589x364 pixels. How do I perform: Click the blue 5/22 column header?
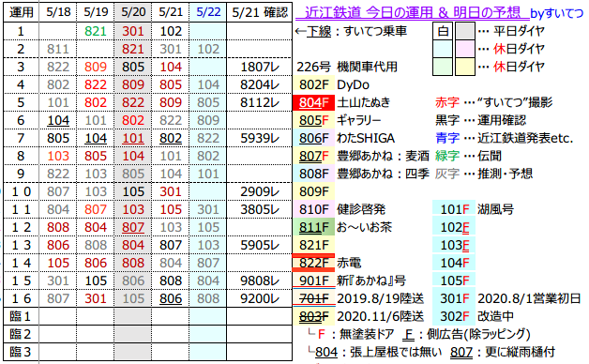208,12
